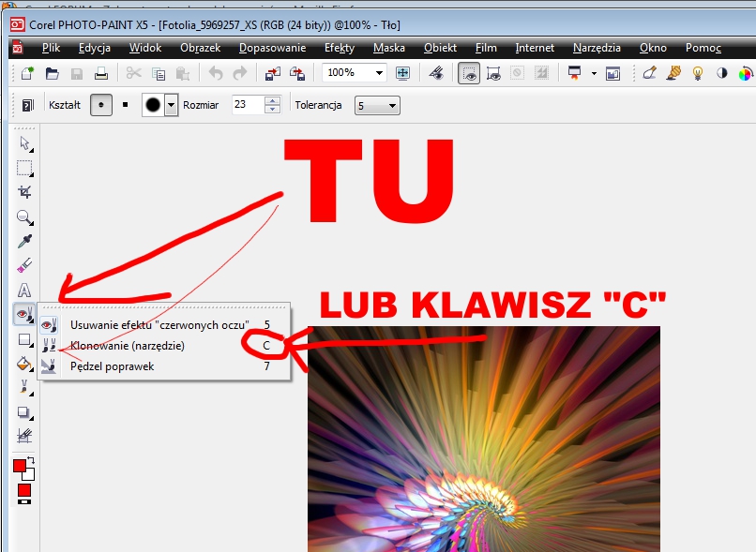Choose Klonowanie (narzędzie) from flyout
The width and height of the screenshot is (756, 552).
click(128, 346)
